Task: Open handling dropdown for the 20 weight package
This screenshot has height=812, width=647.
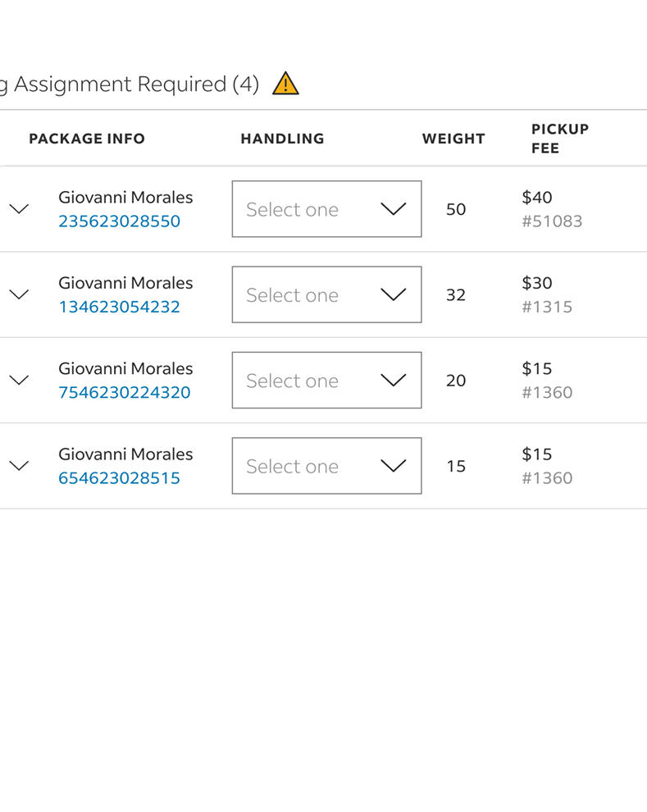Action: click(x=326, y=381)
